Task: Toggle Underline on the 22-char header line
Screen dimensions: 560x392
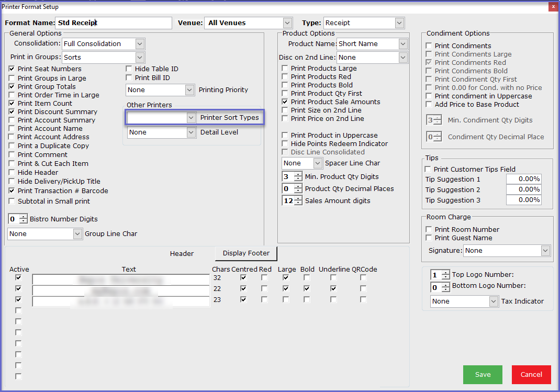Action: point(333,288)
